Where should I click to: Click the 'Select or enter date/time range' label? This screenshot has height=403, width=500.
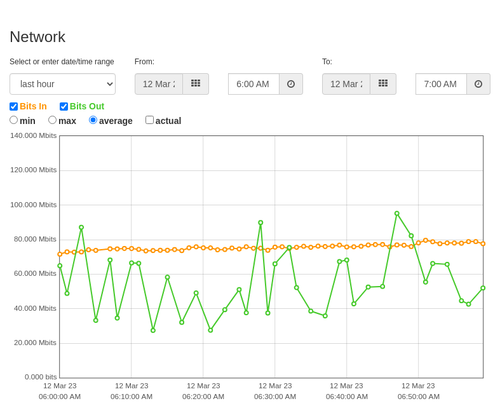(62, 62)
